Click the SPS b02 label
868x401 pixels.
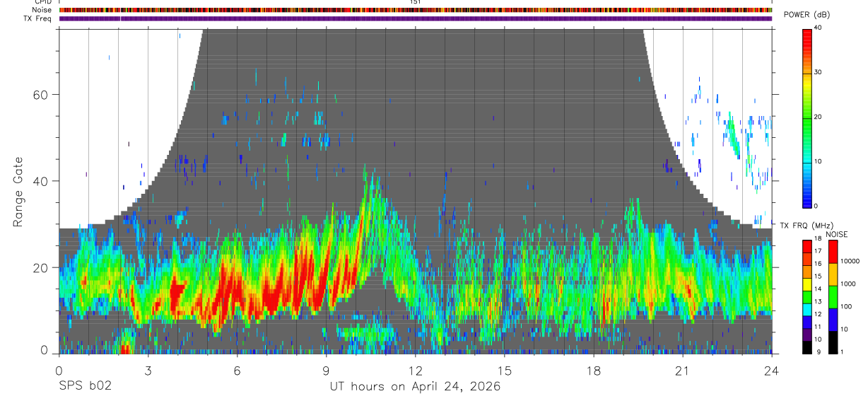click(85, 387)
